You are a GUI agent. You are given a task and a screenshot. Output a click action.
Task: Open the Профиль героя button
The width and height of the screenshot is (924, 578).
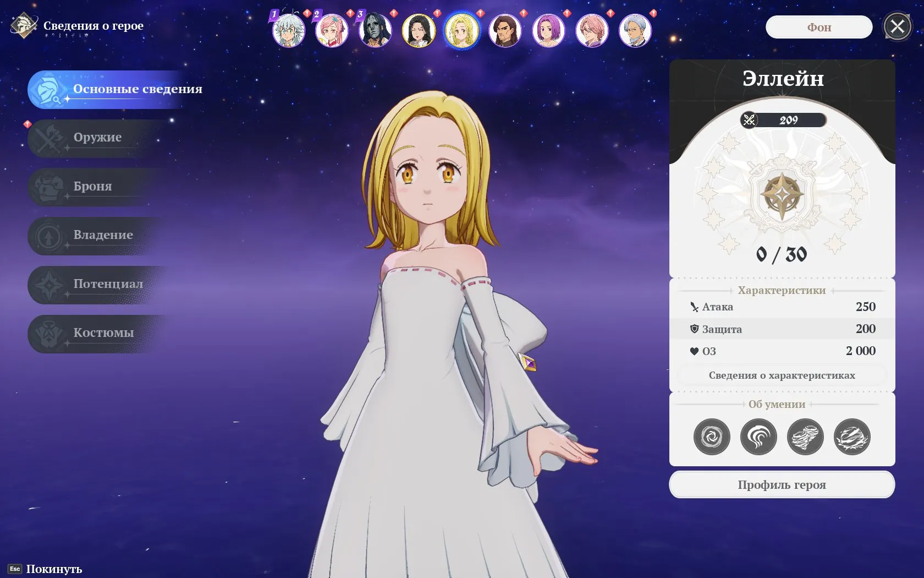click(x=782, y=485)
